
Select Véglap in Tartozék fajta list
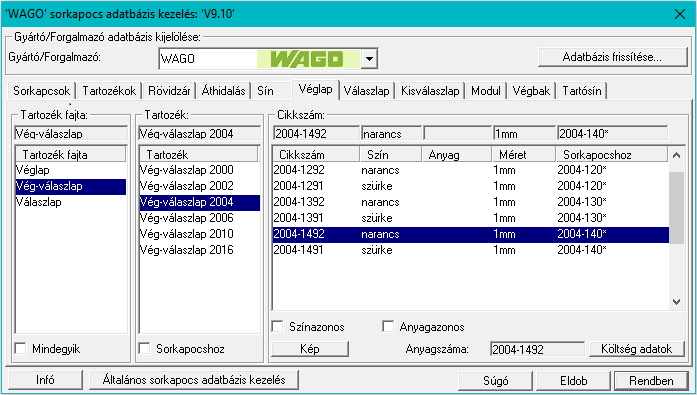coord(71,170)
